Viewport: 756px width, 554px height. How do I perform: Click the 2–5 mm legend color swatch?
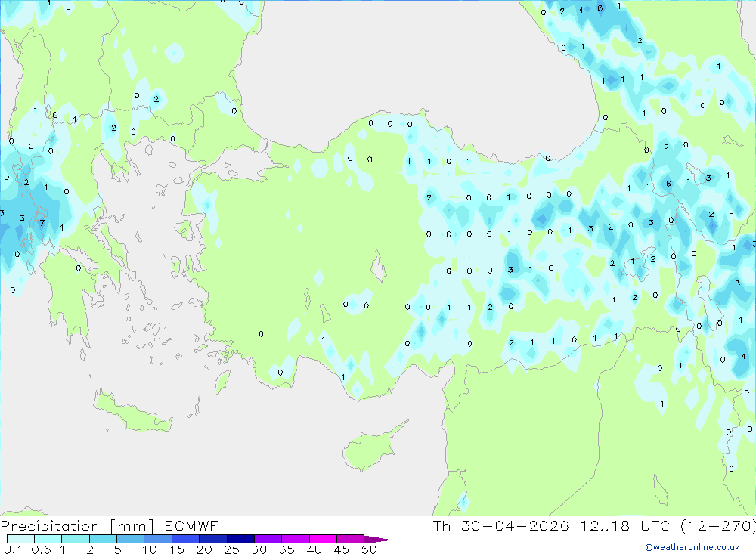pyautogui.click(x=103, y=539)
